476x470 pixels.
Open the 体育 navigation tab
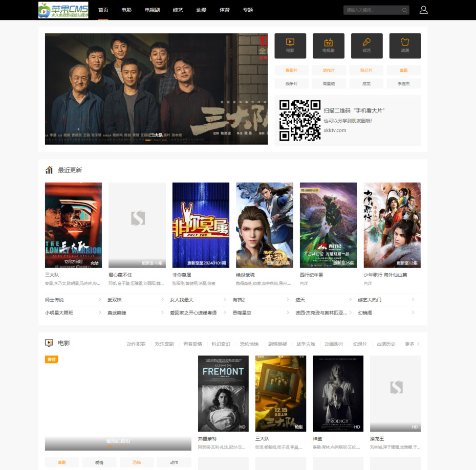coord(225,10)
